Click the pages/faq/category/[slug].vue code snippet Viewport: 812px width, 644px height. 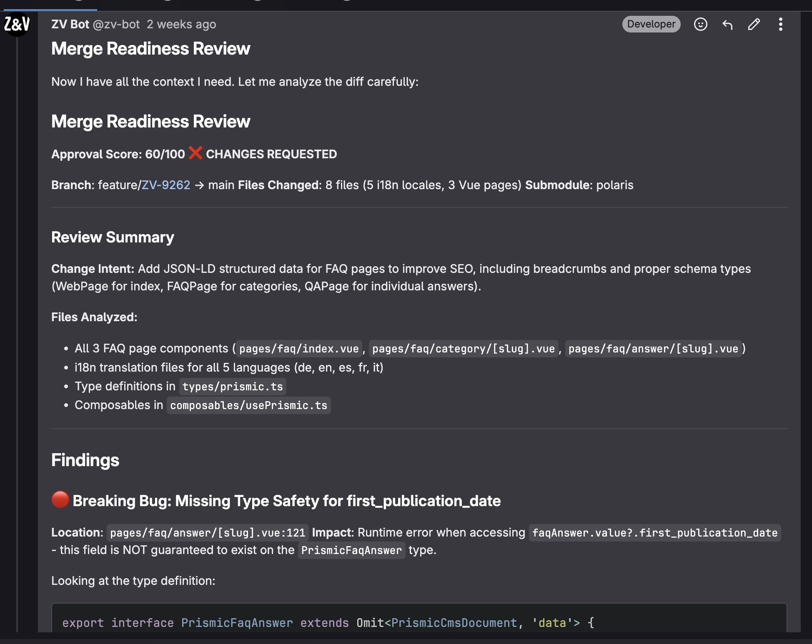point(463,349)
